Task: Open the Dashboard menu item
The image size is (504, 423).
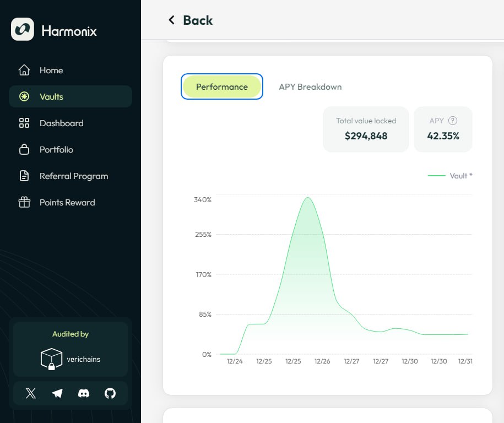Action: [71, 123]
